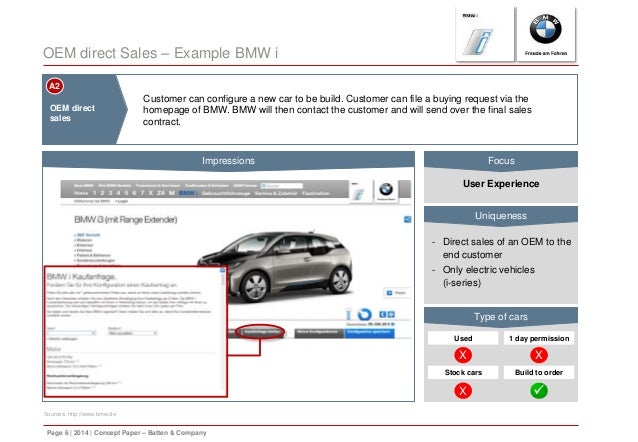Image resolution: width=638 pixels, height=442 pixels.
Task: Open the Exterieur configurator link
Action: pyautogui.click(x=84, y=245)
